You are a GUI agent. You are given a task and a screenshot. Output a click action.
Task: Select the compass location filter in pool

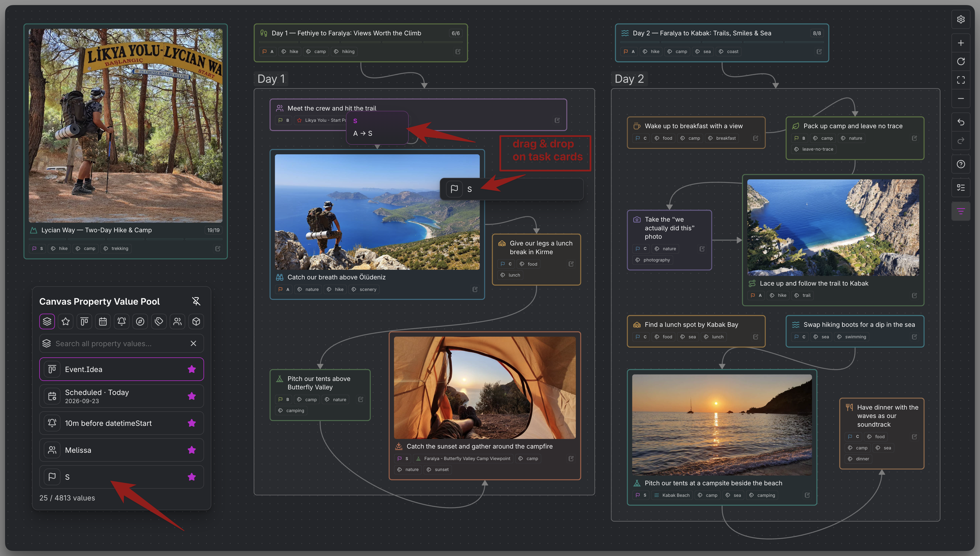click(x=140, y=321)
